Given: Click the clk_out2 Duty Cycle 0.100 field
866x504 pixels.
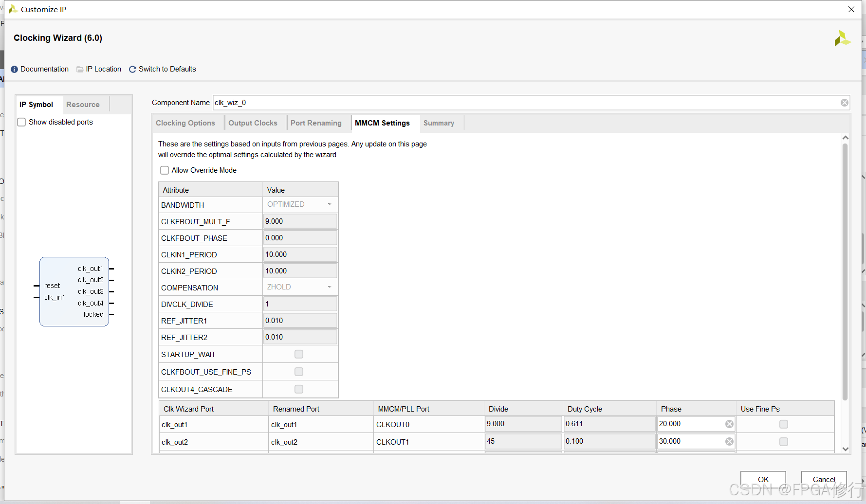Looking at the screenshot, I should pos(609,441).
